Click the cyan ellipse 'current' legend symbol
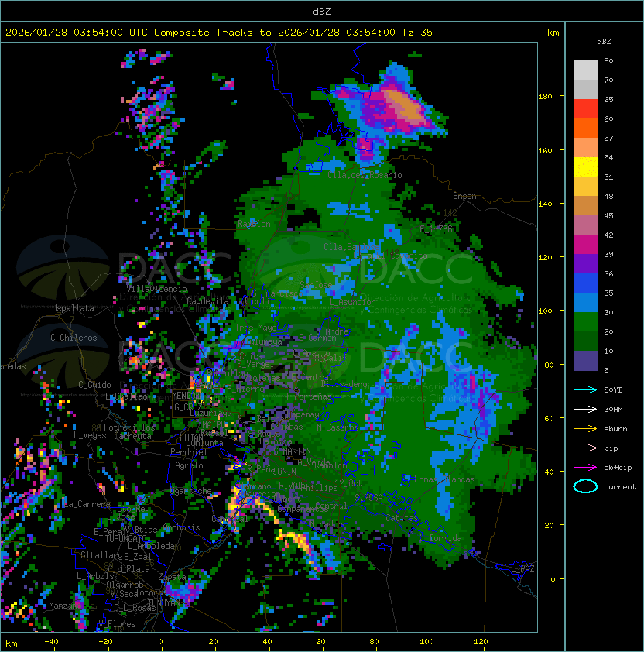This screenshot has width=644, height=652. pyautogui.click(x=585, y=486)
